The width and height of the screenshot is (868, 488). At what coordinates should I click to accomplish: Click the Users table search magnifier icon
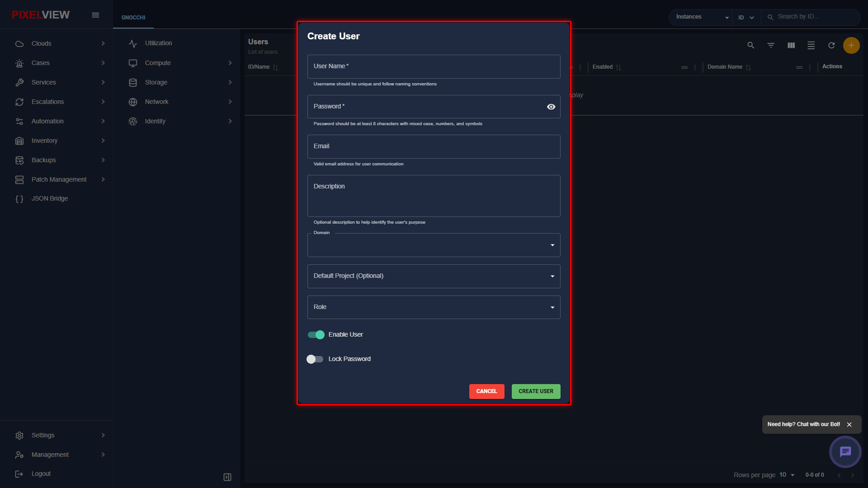coord(750,45)
